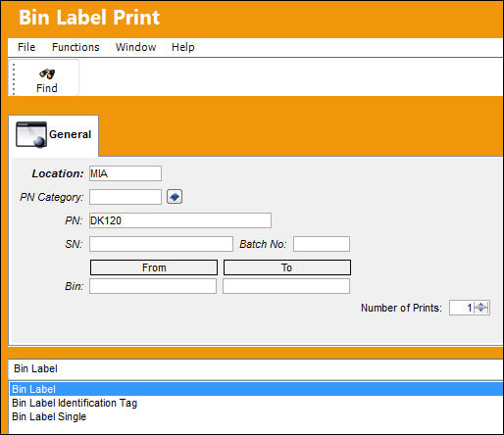Open the File menu

tap(26, 47)
